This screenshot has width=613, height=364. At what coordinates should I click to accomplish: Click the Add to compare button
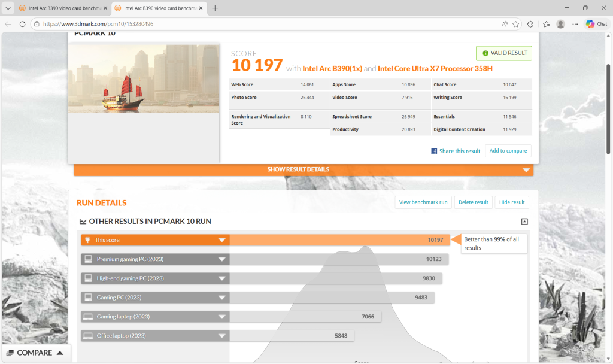pyautogui.click(x=508, y=151)
